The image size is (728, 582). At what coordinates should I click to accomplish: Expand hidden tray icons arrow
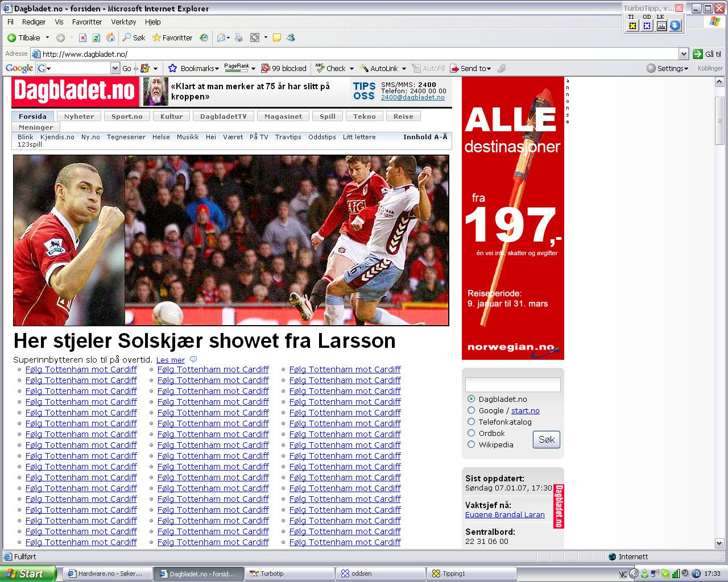tap(634, 573)
